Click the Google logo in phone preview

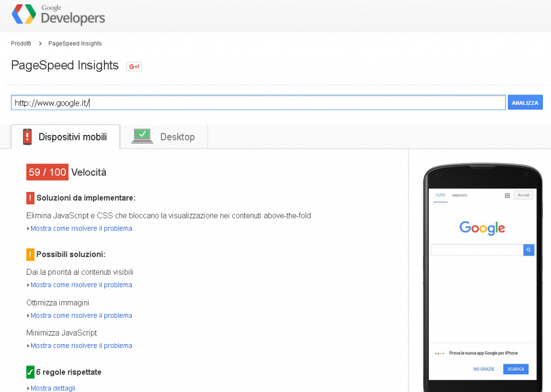click(482, 228)
